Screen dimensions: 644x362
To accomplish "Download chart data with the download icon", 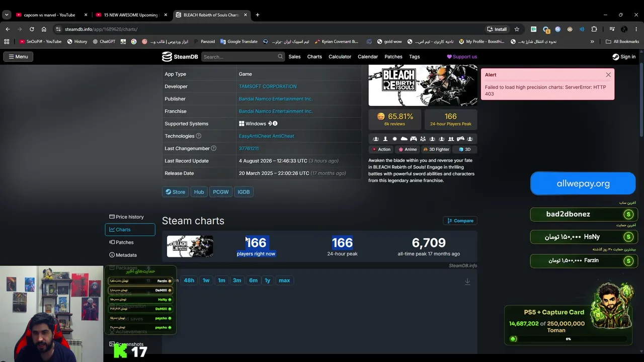I will pos(467,281).
